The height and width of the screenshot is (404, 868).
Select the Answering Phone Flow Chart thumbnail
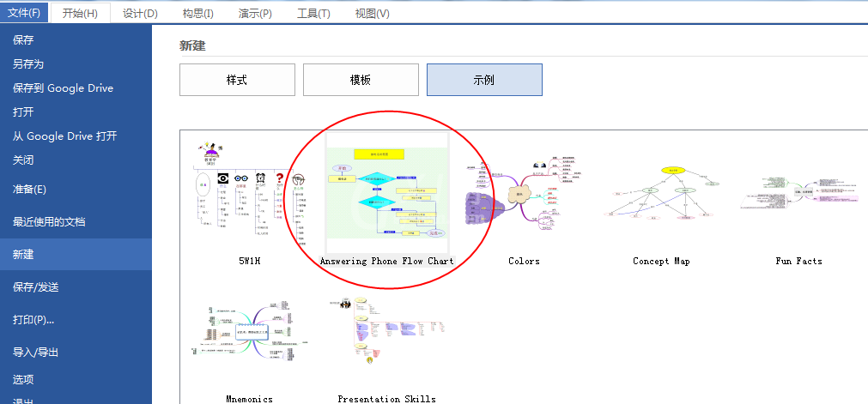387,193
